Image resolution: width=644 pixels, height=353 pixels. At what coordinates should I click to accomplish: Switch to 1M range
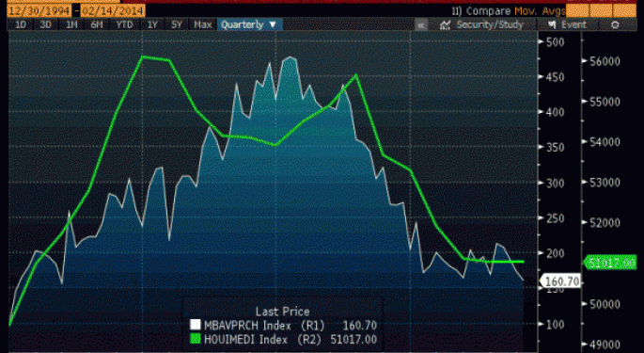coord(71,24)
